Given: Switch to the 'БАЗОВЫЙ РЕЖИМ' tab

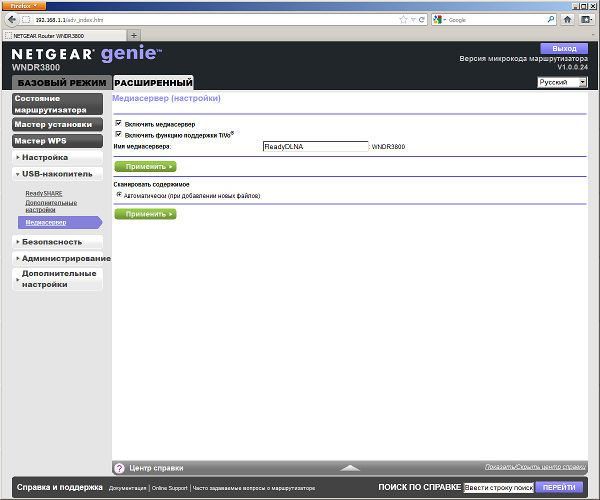Looking at the screenshot, I should point(61,82).
